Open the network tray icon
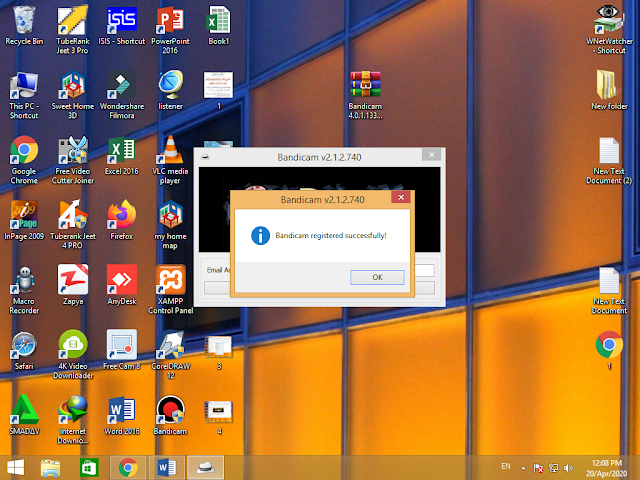The height and width of the screenshot is (480, 640). (x=554, y=468)
